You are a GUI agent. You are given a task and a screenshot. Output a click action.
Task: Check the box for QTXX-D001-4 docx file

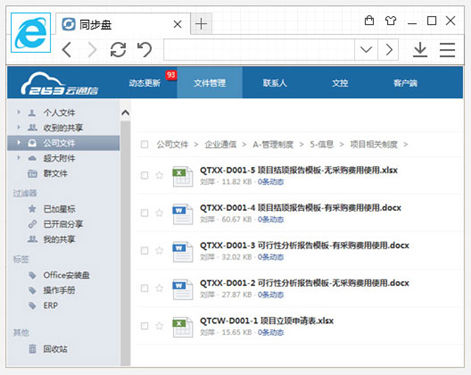(x=144, y=213)
